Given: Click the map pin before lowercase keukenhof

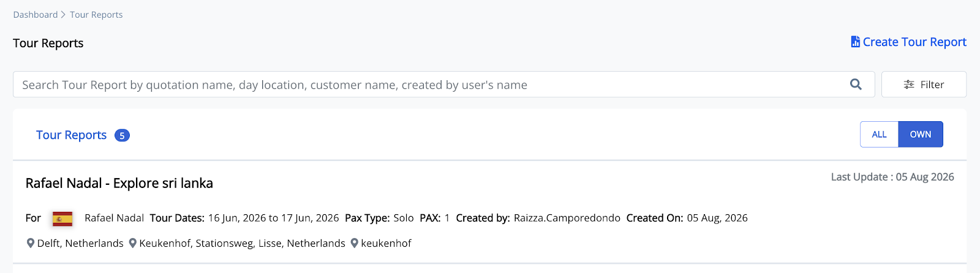Looking at the screenshot, I should [x=354, y=243].
